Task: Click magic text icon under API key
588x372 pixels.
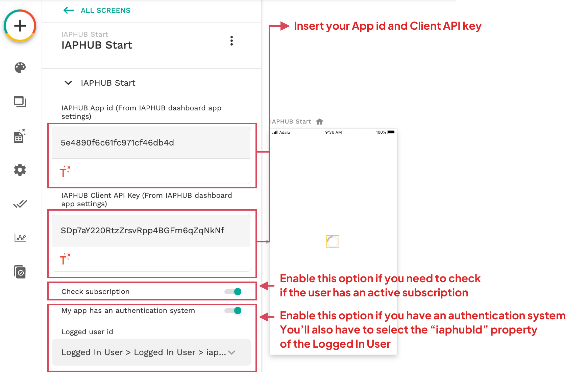Action: point(65,259)
